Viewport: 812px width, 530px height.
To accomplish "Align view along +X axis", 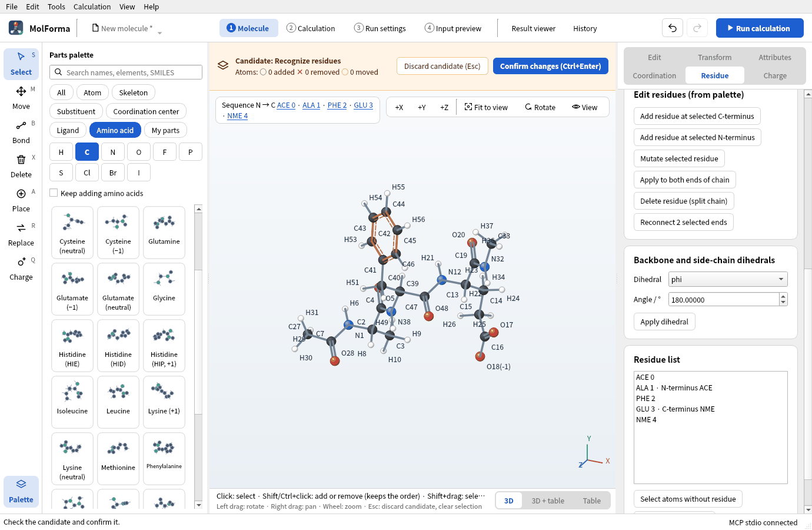I will coord(399,107).
